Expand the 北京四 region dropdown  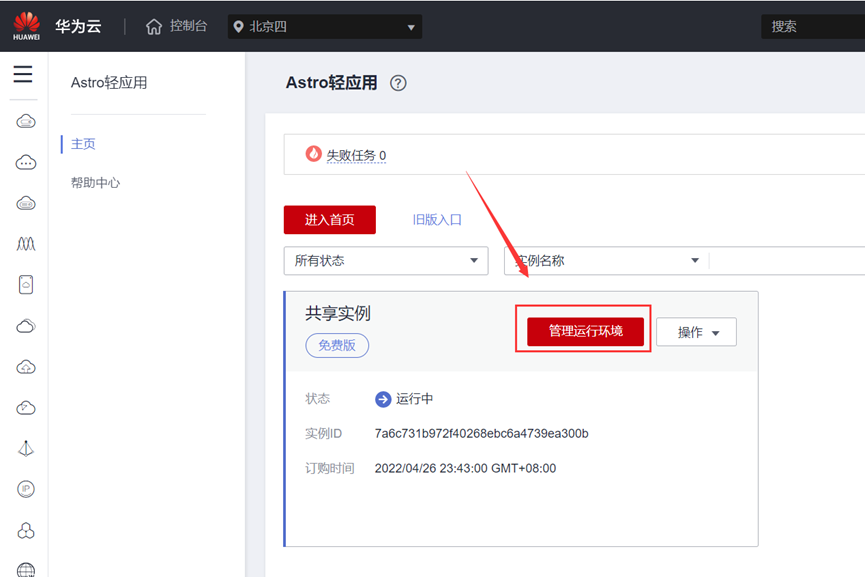point(325,26)
